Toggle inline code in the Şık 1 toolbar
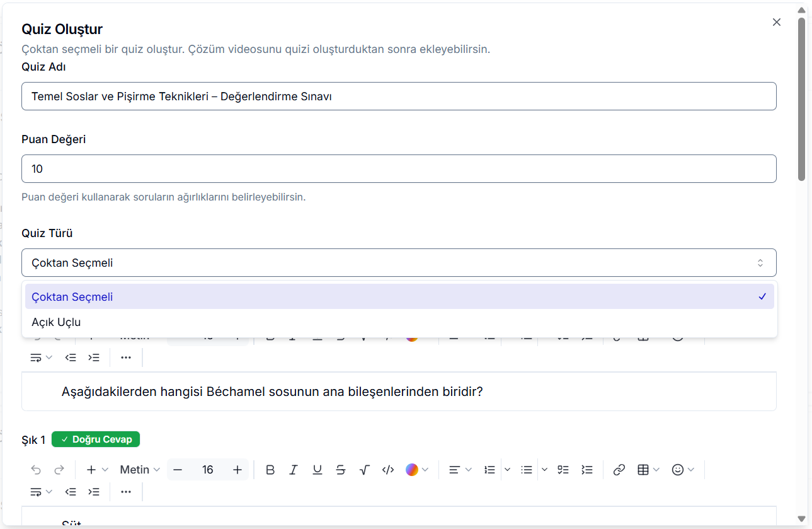 coord(388,470)
